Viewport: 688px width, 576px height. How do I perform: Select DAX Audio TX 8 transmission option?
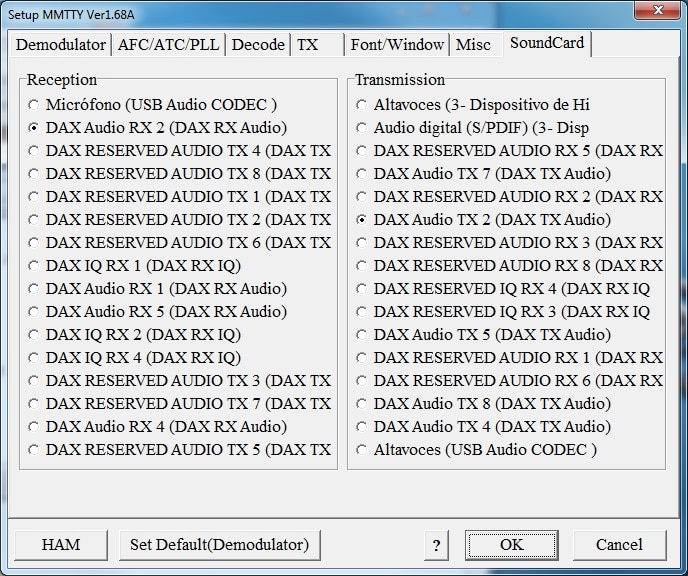point(484,404)
